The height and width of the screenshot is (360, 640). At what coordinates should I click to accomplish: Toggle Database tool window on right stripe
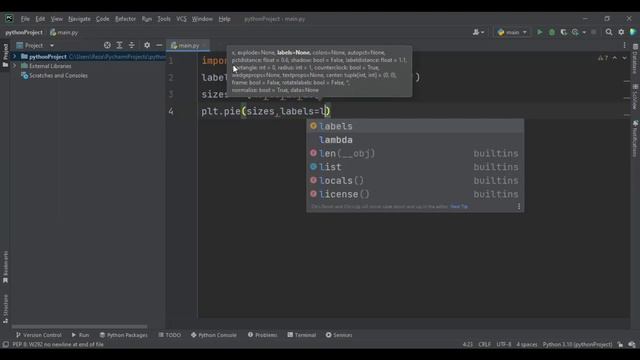tap(635, 60)
